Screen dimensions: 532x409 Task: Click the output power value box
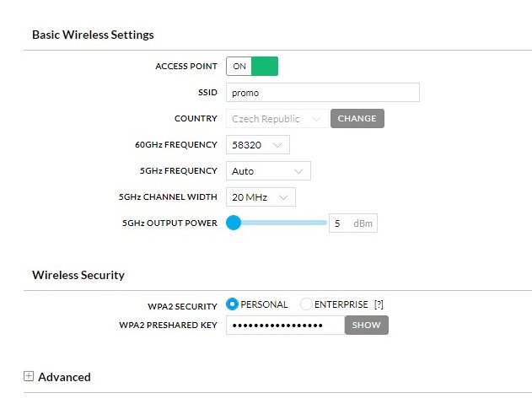click(338, 223)
